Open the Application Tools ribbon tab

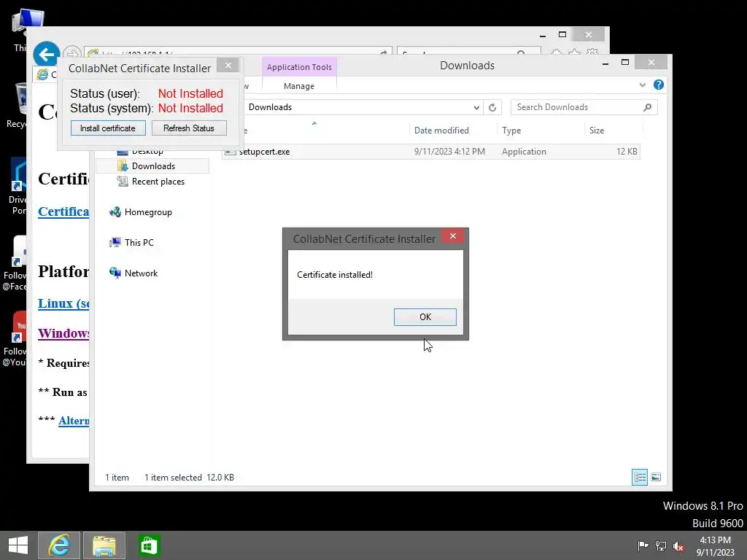(299, 67)
